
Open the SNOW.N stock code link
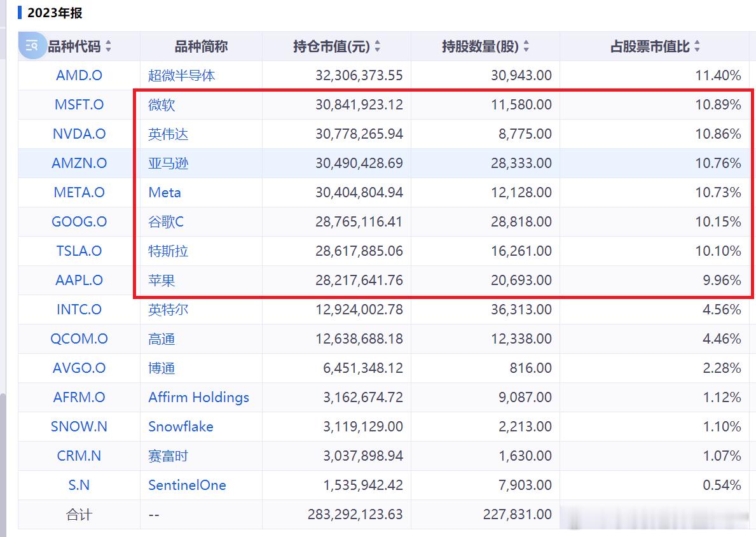pos(79,426)
